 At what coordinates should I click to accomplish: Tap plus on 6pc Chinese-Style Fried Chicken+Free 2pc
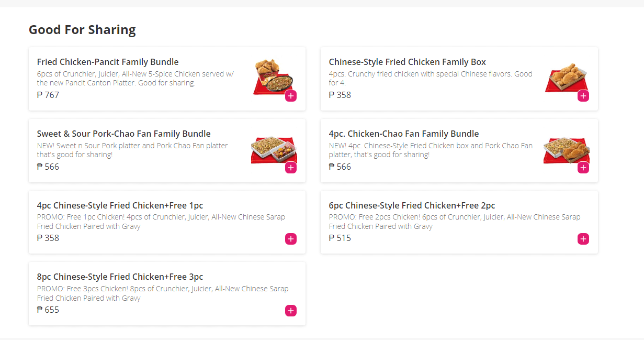point(583,239)
